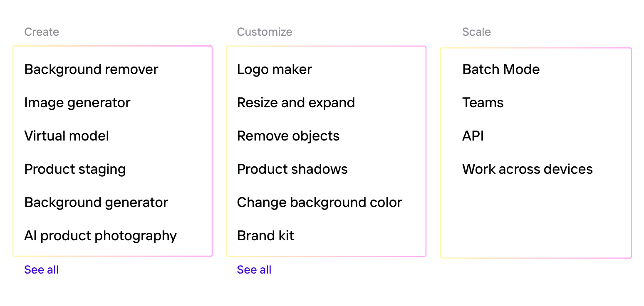644x306 pixels.
Task: Click the Scale column heading
Action: (x=476, y=32)
